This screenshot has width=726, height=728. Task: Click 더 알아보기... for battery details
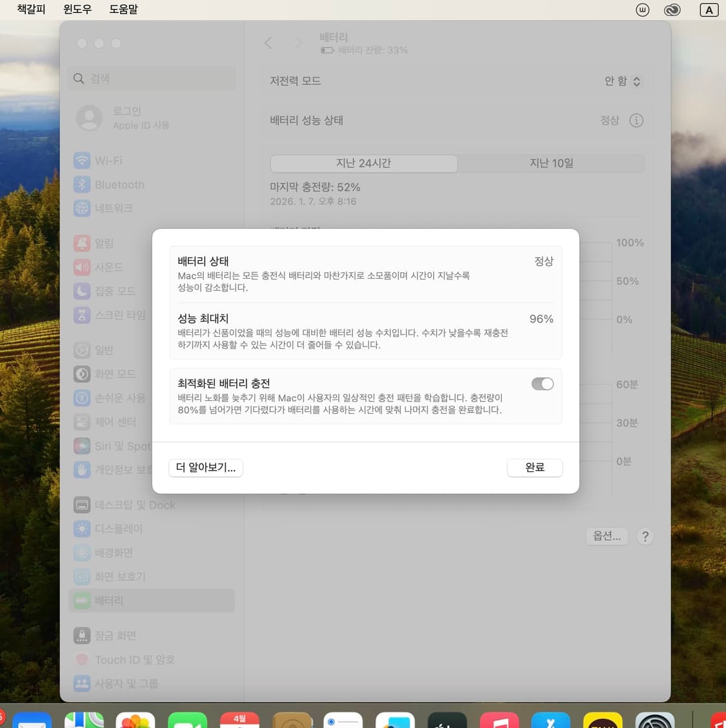tap(206, 467)
